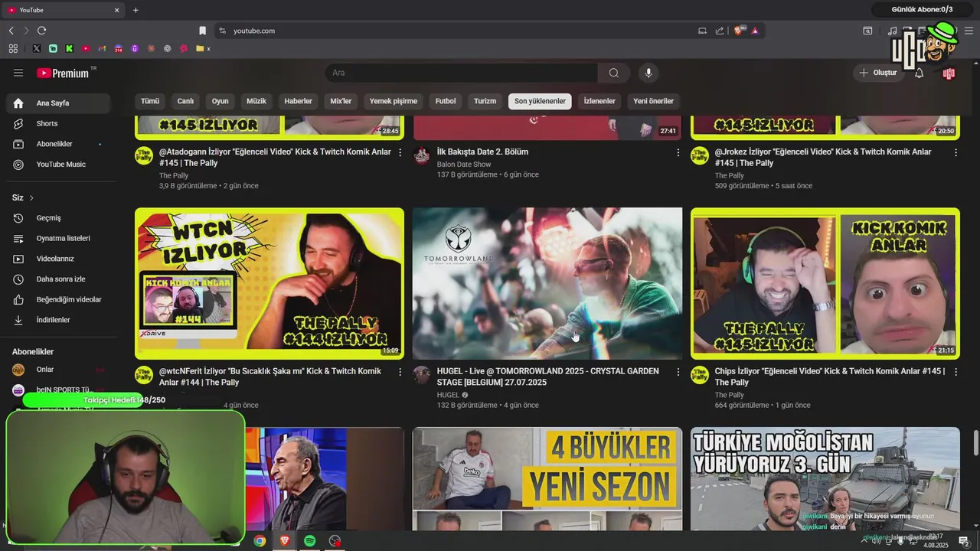Focus the Ara search field
Screen dimensions: 980x551
tap(462, 73)
